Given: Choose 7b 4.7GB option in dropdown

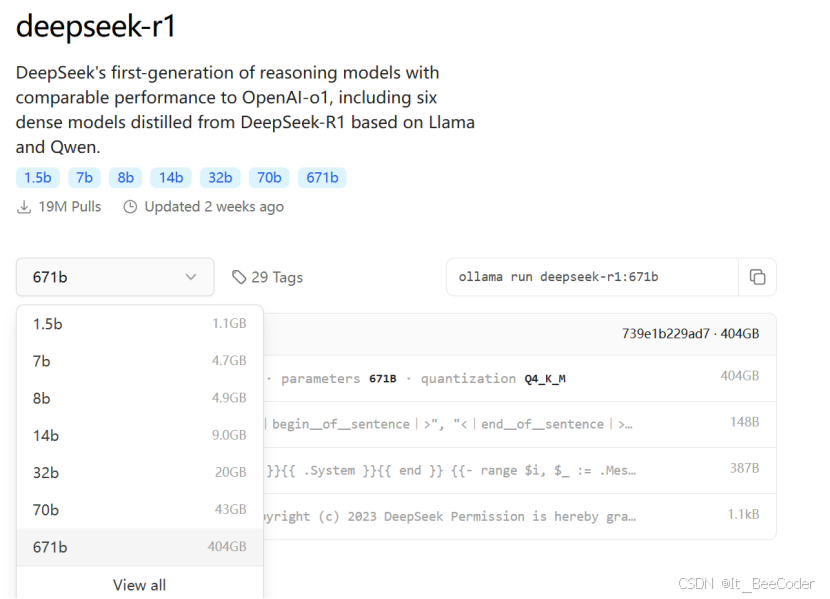Looking at the screenshot, I should coord(140,360).
